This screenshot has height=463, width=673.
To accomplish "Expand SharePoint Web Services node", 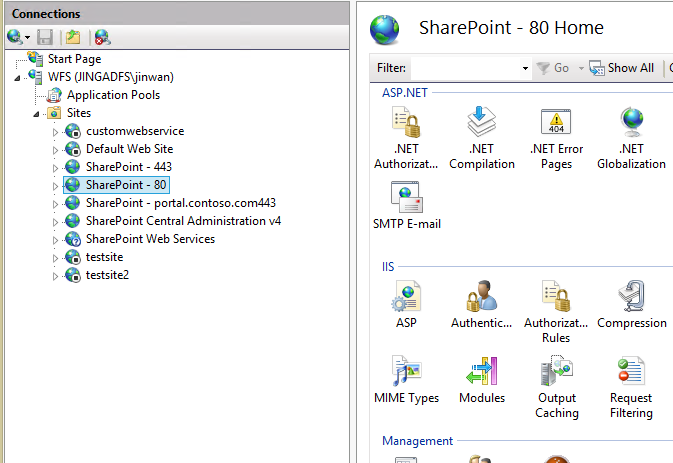I will (55, 240).
